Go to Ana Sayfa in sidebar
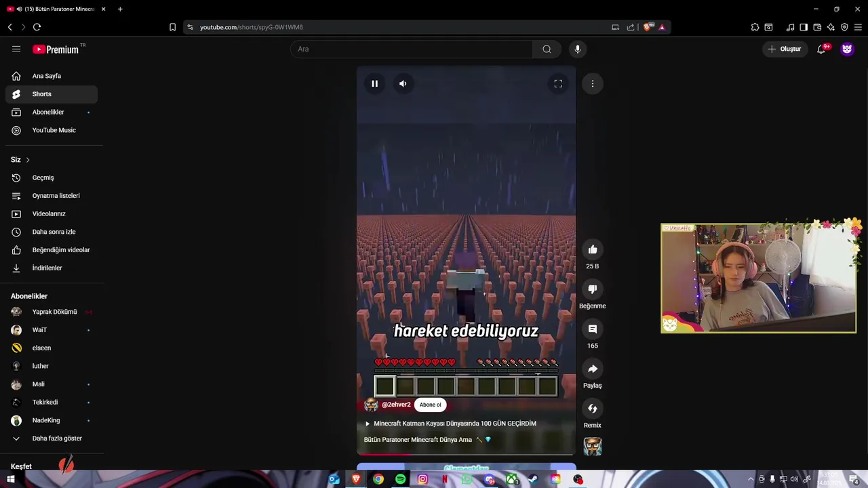The height and width of the screenshot is (488, 868). click(52, 76)
